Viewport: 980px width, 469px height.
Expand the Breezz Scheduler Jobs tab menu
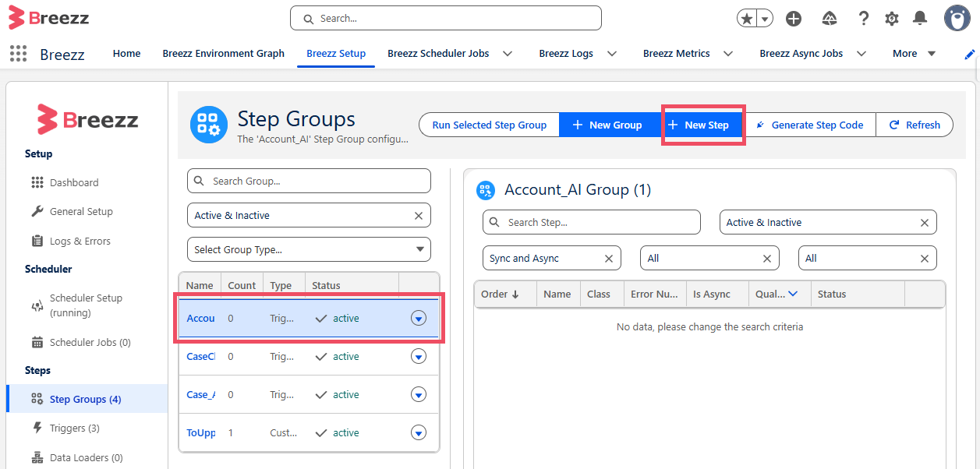[x=508, y=54]
